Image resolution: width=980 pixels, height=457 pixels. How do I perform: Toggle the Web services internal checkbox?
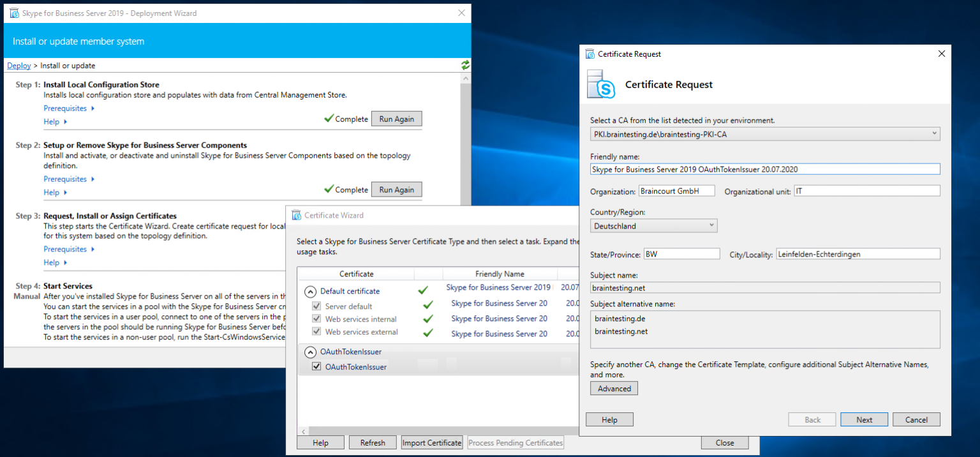coord(316,319)
